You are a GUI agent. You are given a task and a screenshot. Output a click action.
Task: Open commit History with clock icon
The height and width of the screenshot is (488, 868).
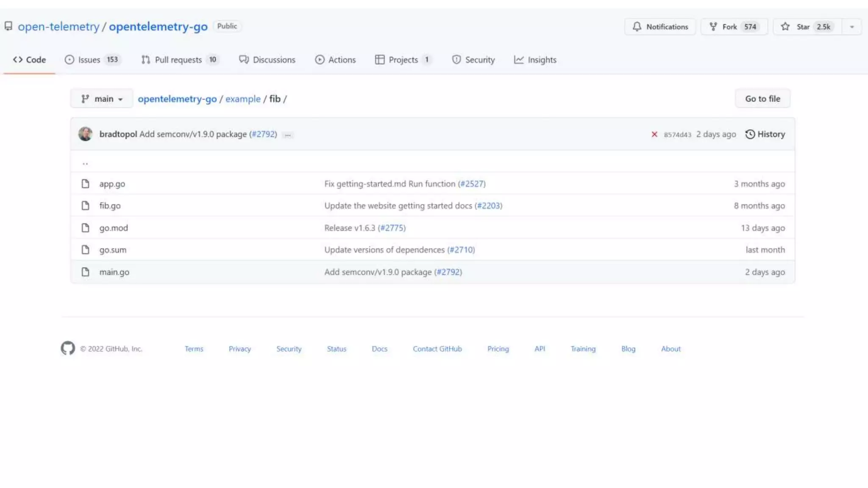pyautogui.click(x=765, y=134)
